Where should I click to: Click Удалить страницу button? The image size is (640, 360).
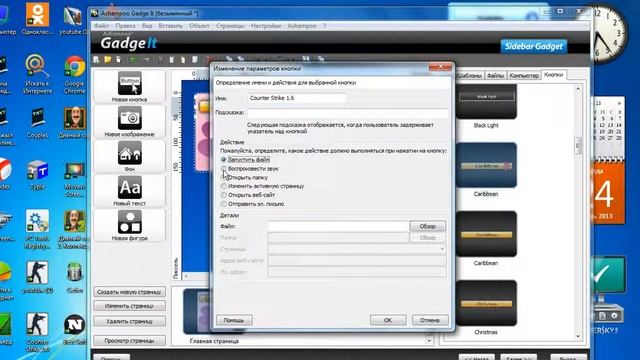click(x=129, y=321)
